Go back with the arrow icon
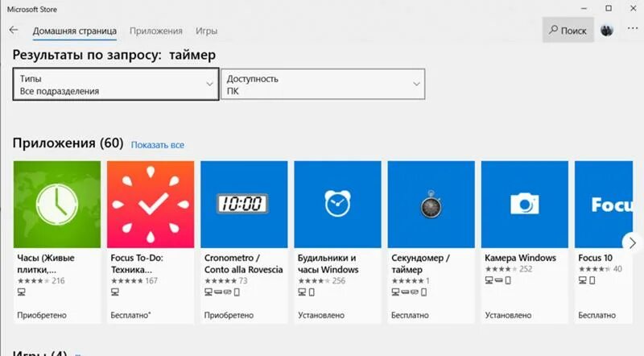The image size is (644, 356). click(14, 30)
